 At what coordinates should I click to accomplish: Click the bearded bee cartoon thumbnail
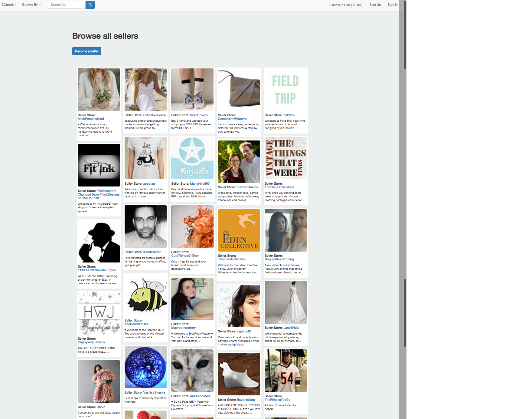click(x=145, y=295)
